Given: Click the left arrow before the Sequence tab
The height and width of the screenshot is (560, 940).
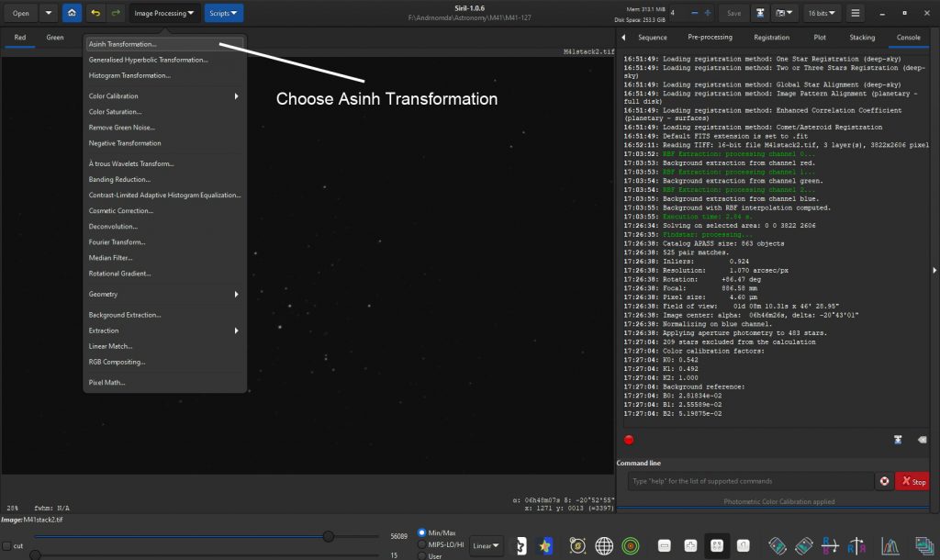Looking at the screenshot, I should click(623, 37).
